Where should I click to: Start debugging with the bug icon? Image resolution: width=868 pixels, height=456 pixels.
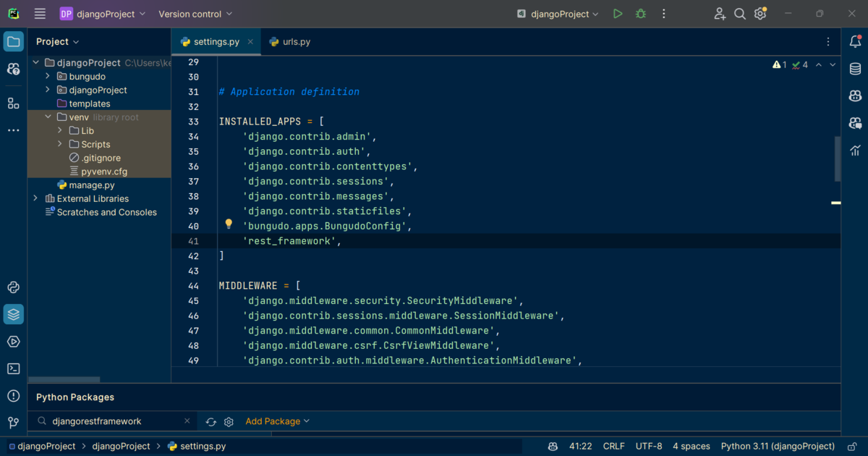click(640, 13)
